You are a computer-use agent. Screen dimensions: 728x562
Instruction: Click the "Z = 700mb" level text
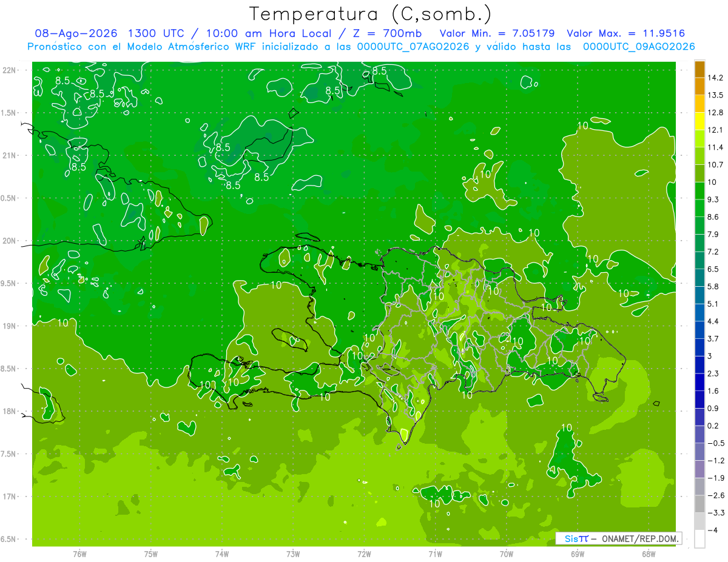tap(388, 33)
